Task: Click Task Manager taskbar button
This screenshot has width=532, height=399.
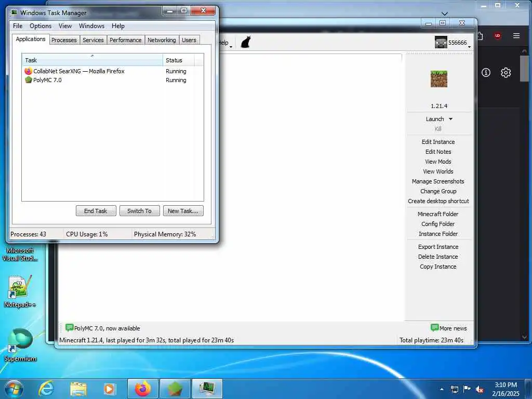Action: point(207,389)
